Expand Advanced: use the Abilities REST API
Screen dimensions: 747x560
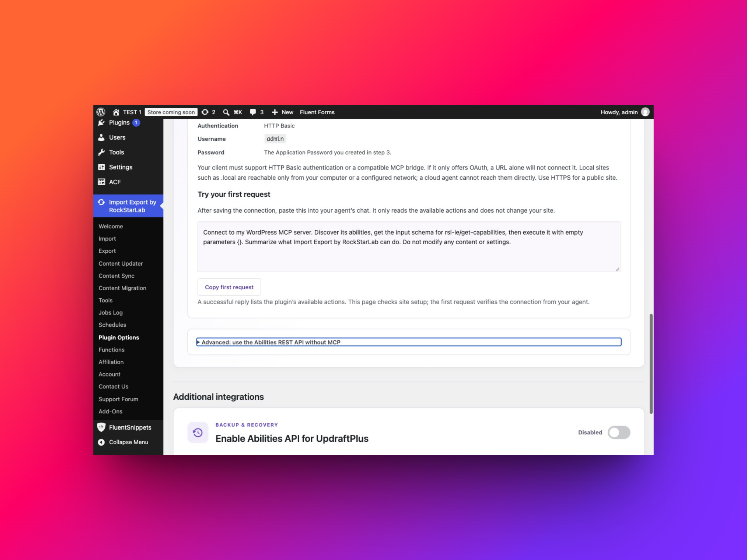[x=409, y=342]
